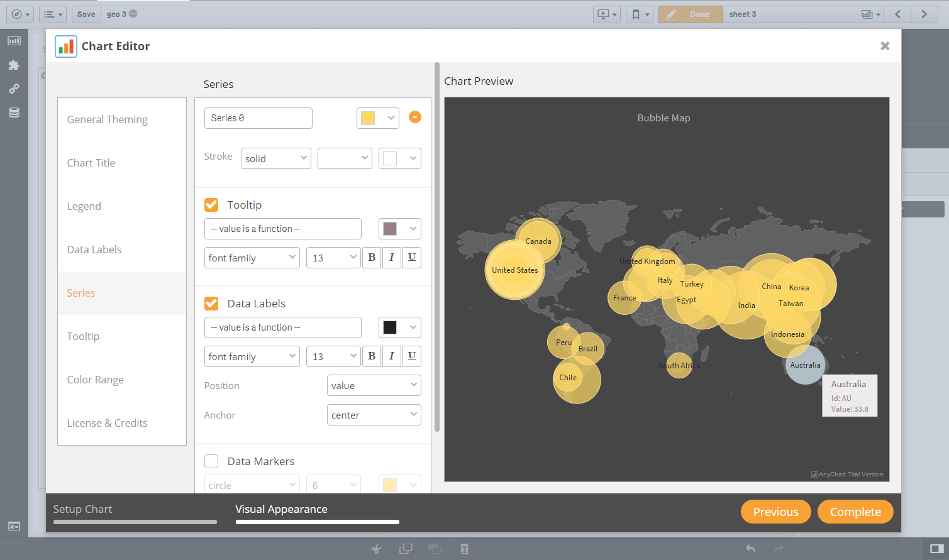Click the custom objects puzzle icon
The image size is (949, 560).
coord(14,65)
